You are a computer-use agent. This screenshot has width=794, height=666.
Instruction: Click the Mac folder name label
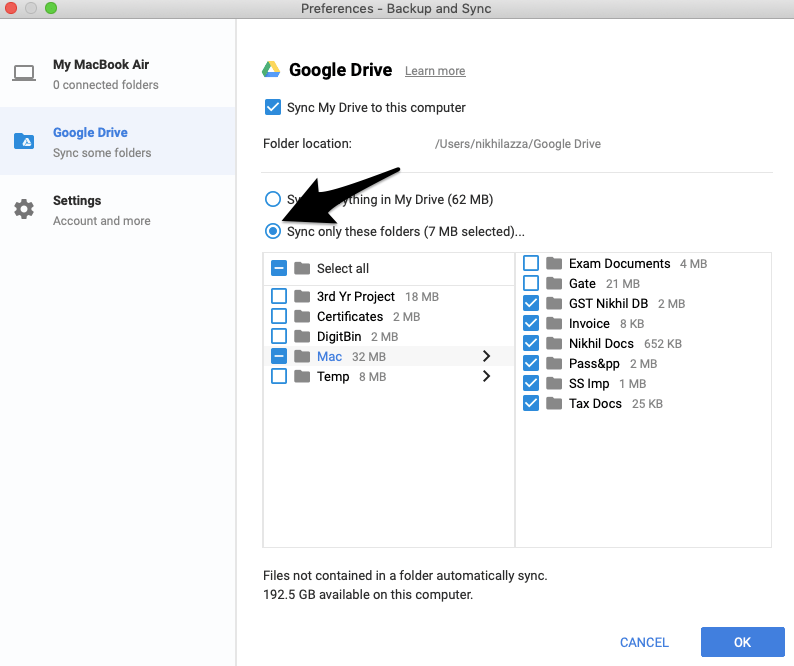(329, 357)
